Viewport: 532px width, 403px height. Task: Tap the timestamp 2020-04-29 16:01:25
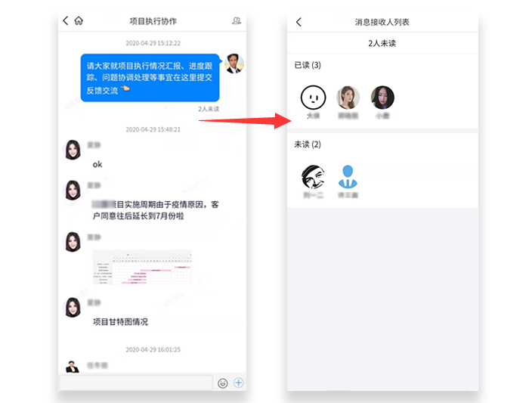153,350
